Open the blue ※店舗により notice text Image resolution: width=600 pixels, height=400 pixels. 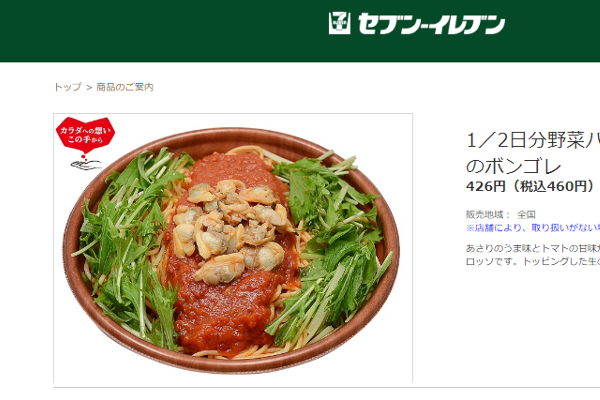point(533,228)
